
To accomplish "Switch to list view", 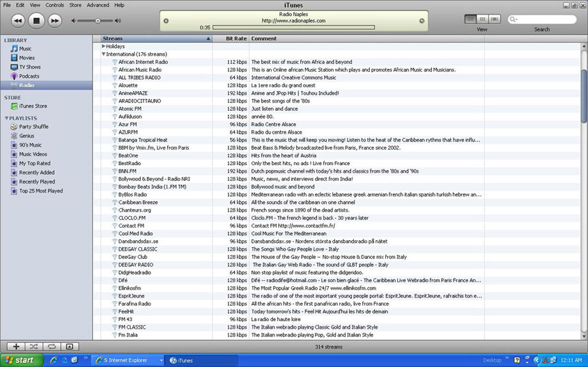I will click(x=471, y=19).
